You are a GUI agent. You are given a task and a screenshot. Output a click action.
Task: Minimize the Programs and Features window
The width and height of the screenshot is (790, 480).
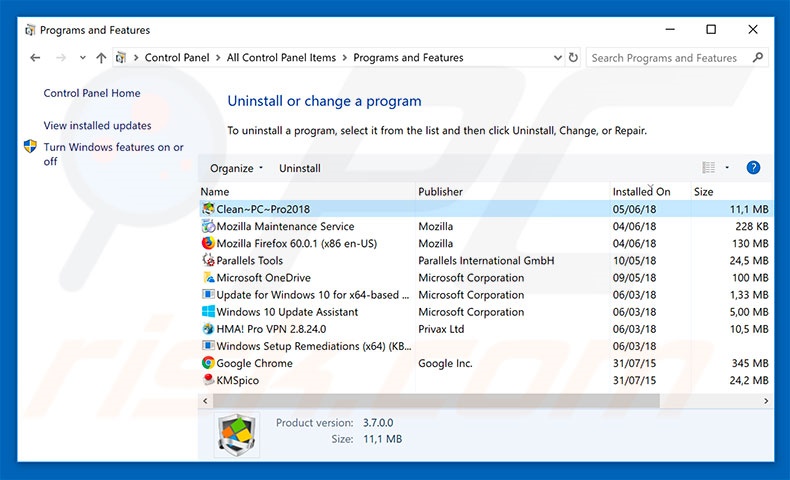click(x=670, y=30)
